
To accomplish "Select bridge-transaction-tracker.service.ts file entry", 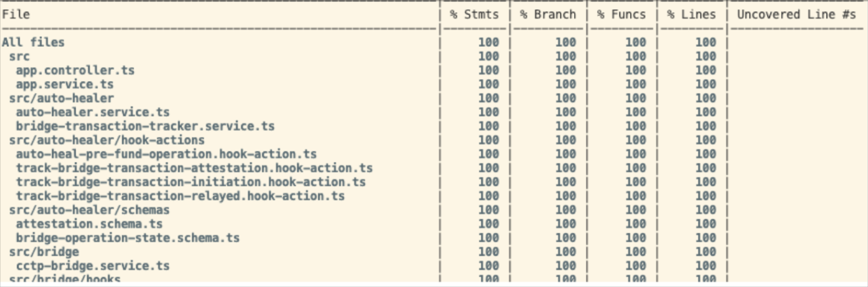I will coord(145,126).
